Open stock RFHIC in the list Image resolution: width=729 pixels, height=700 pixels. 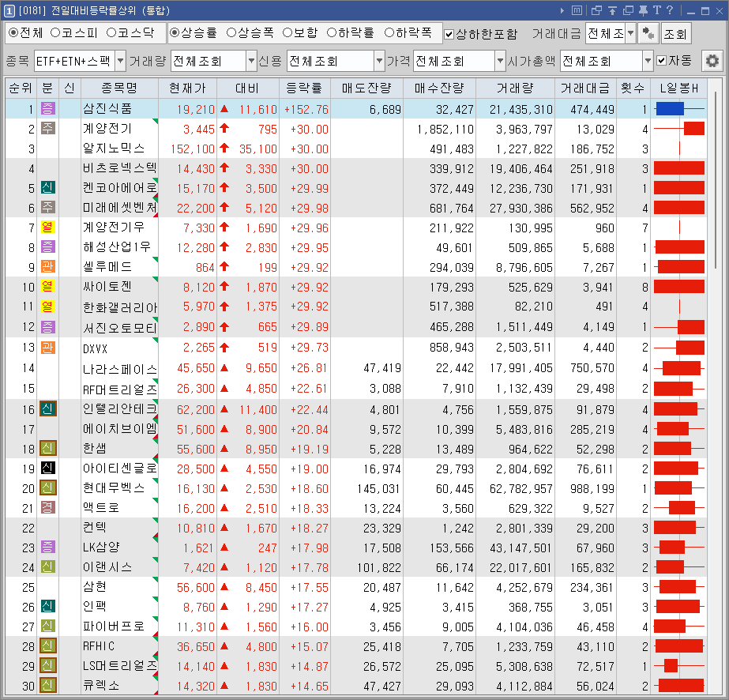tap(99, 646)
